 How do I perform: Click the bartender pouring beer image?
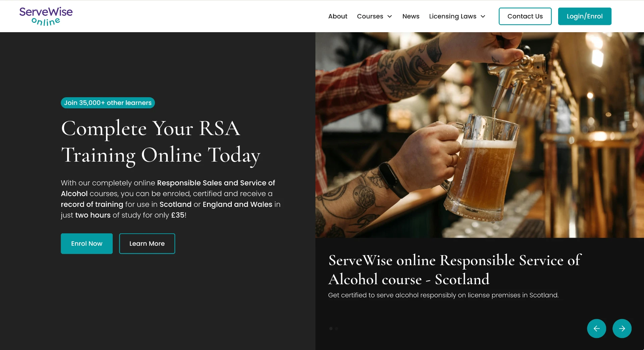point(480,135)
